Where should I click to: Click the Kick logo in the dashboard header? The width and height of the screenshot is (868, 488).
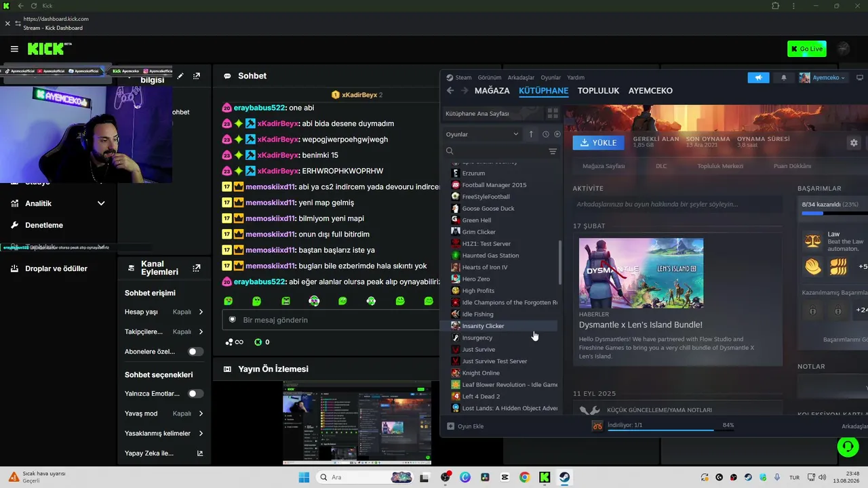tap(50, 49)
